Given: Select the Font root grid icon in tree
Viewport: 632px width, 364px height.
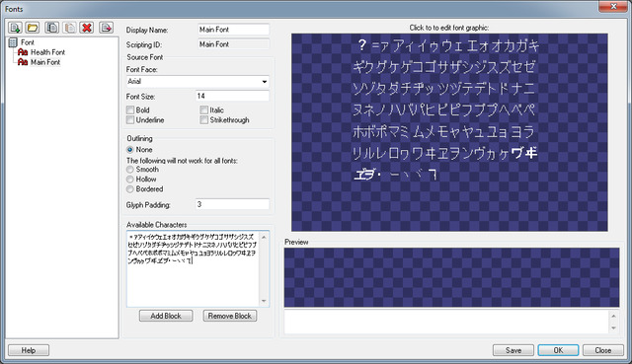Looking at the screenshot, I should pyautogui.click(x=13, y=42).
